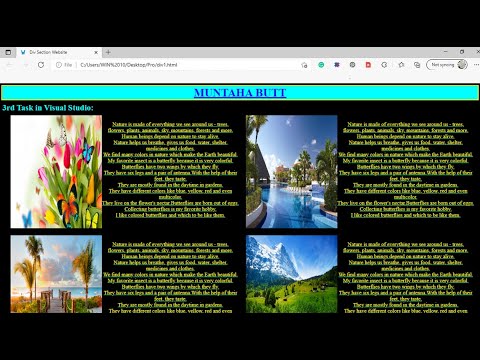Open the red extension icon
The width and height of the screenshot is (480, 360).
coord(368,65)
